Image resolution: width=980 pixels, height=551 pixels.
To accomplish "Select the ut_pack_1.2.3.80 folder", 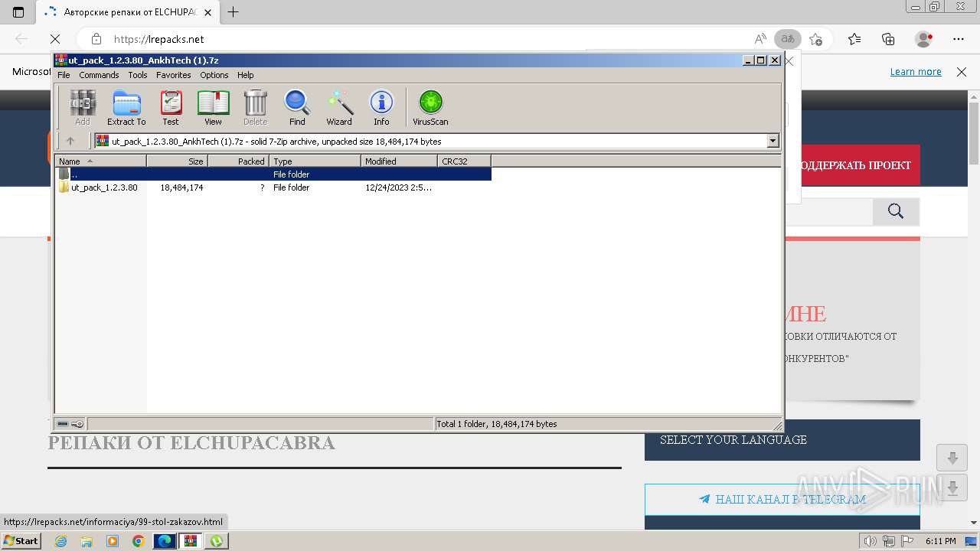I will [104, 187].
